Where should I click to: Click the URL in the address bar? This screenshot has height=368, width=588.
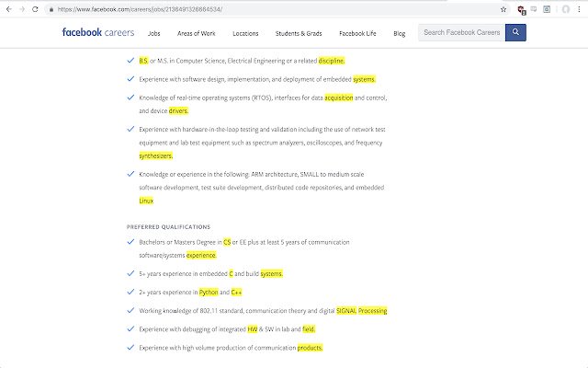click(140, 9)
